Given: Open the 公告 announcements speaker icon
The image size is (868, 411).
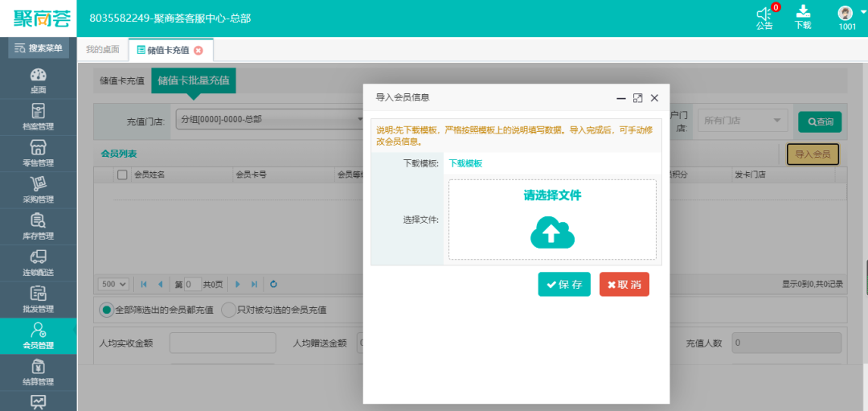Looking at the screenshot, I should click(x=764, y=14).
